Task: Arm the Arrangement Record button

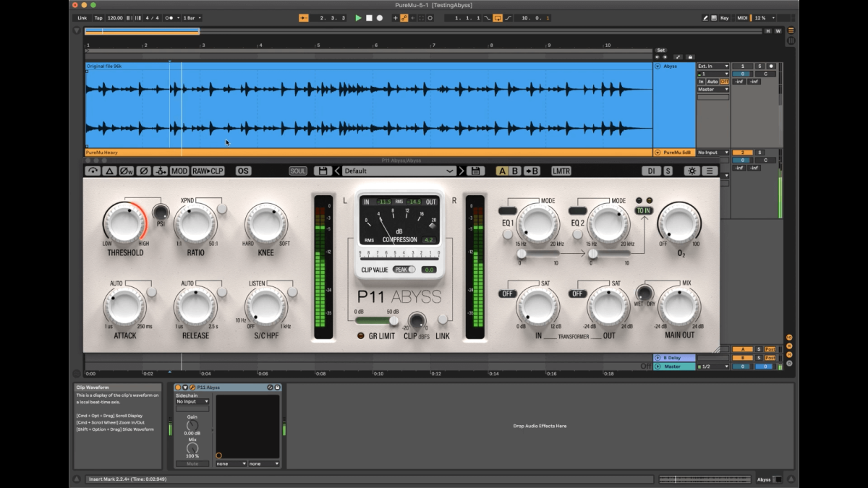Action: [x=380, y=17]
